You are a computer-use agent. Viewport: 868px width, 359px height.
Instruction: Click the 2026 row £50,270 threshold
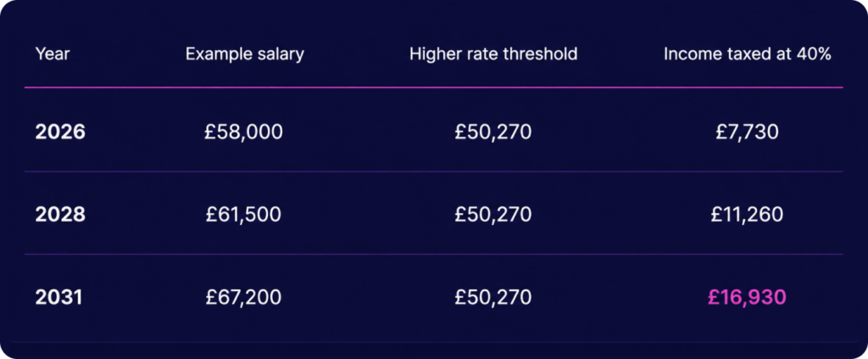[493, 132]
